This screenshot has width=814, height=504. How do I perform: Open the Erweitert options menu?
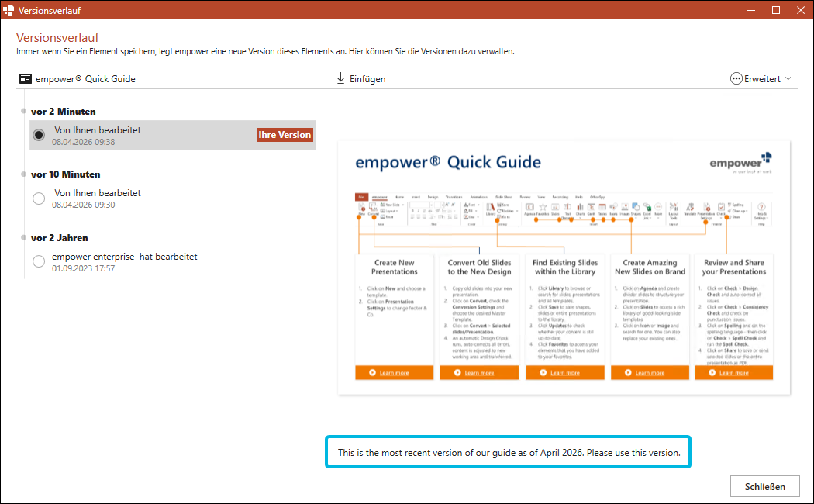[761, 79]
